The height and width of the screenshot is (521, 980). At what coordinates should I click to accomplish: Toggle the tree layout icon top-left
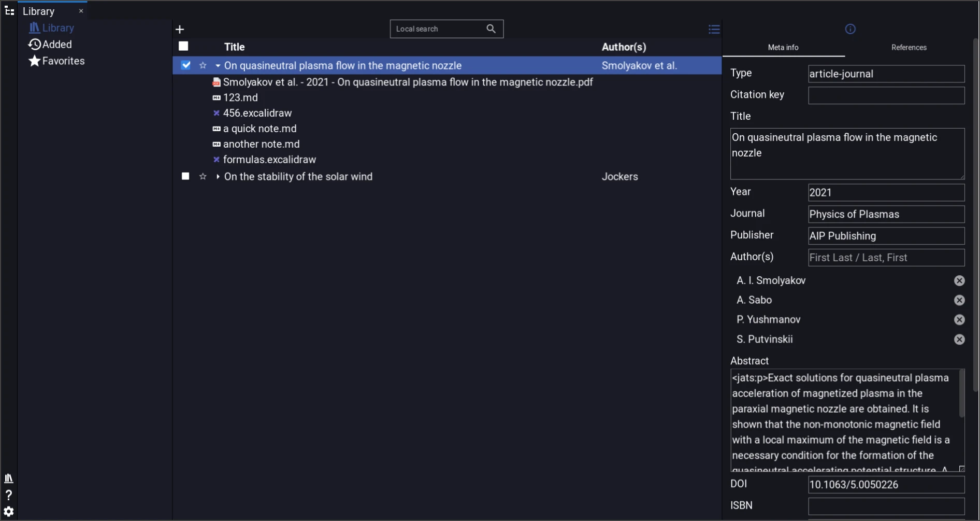point(9,11)
